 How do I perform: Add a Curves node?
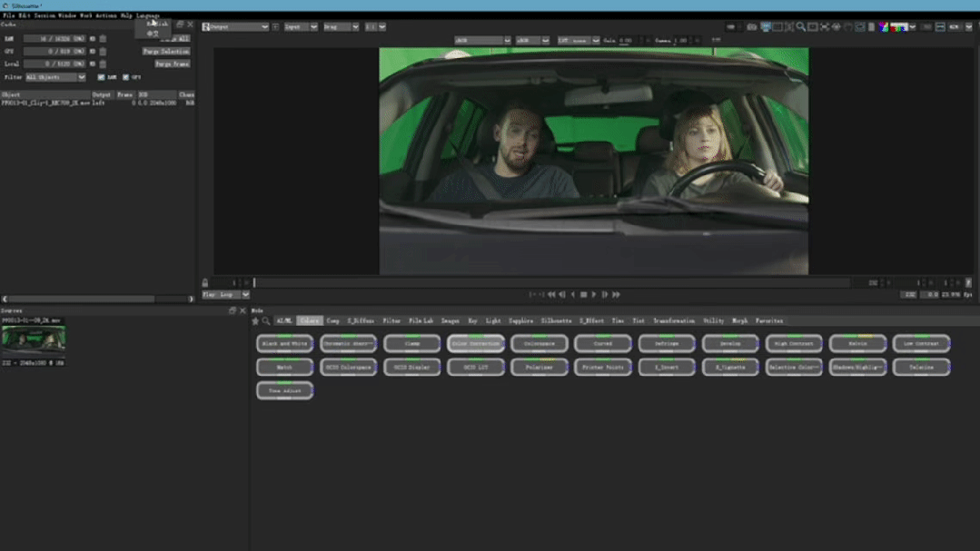pyautogui.click(x=602, y=344)
